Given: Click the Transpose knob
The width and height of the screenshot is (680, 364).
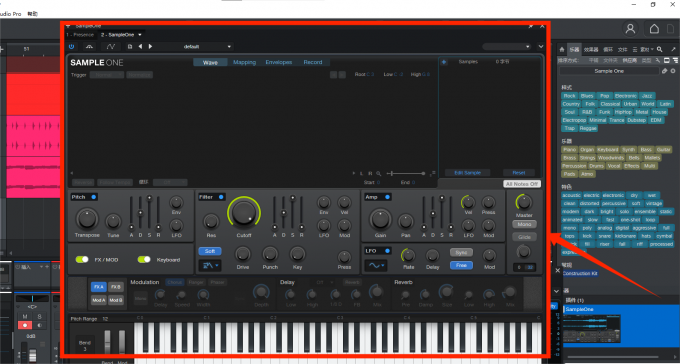Looking at the screenshot, I should point(88,219).
